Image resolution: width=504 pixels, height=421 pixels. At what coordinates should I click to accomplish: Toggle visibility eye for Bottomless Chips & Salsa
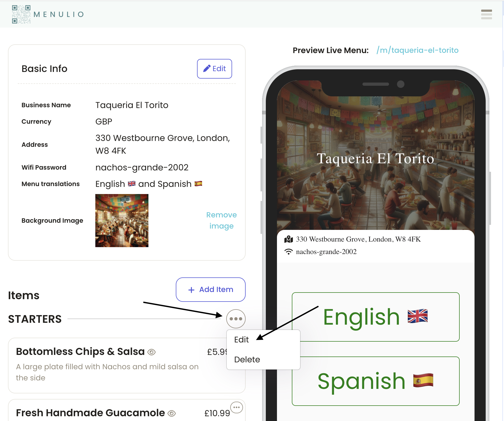[x=152, y=352]
